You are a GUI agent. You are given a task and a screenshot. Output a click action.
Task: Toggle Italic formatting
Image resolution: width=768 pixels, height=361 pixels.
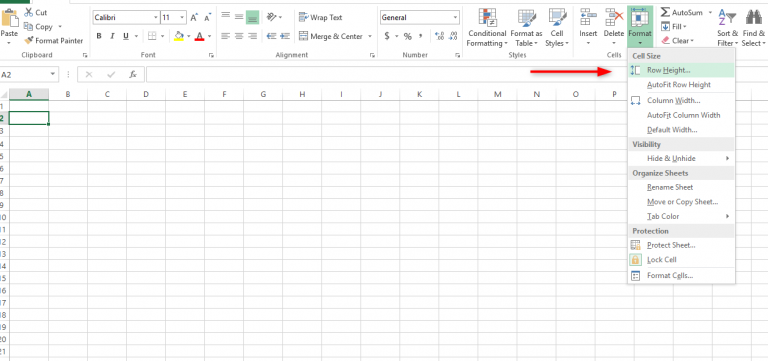point(112,36)
